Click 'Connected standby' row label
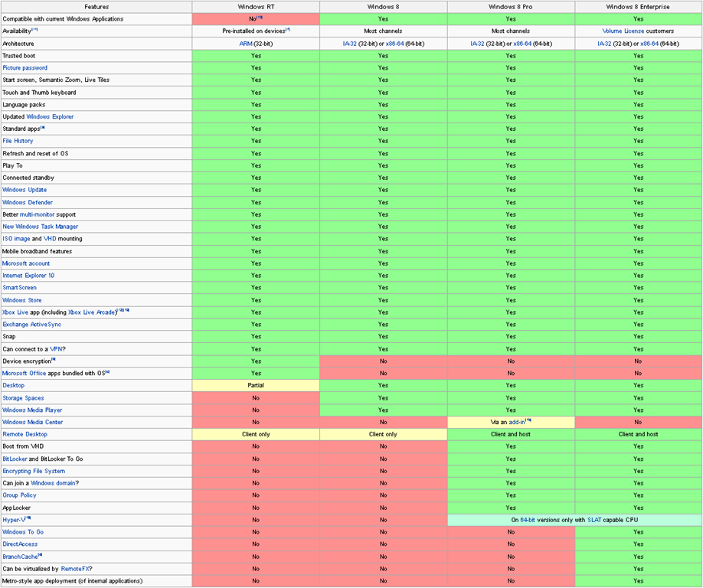 (x=28, y=178)
